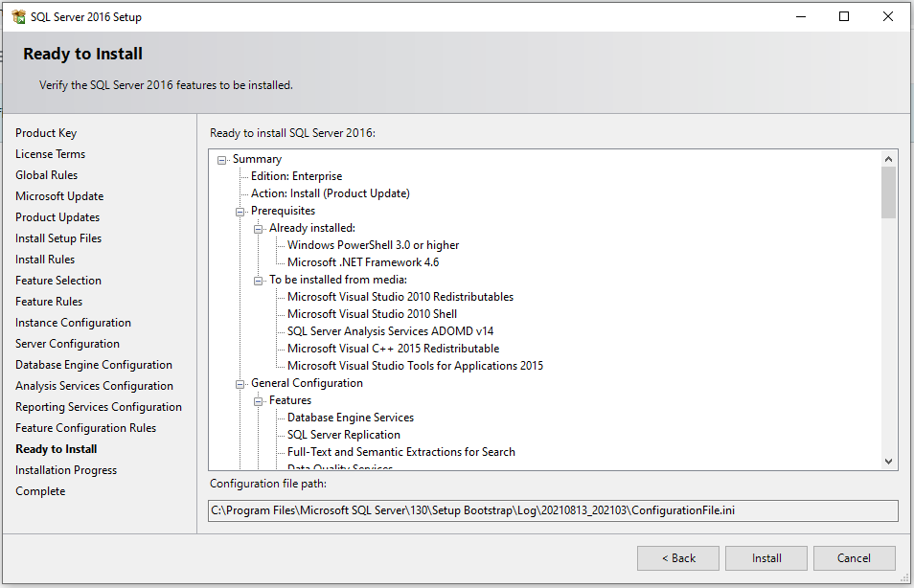Select the Installation Progress step

coord(66,470)
